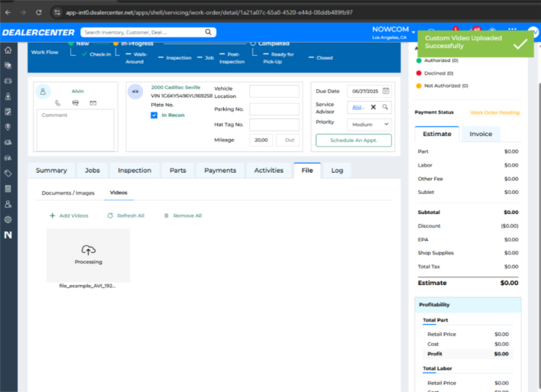541x392 pixels.
Task: Open the calculator icon in sidebar
Action: coord(8,189)
